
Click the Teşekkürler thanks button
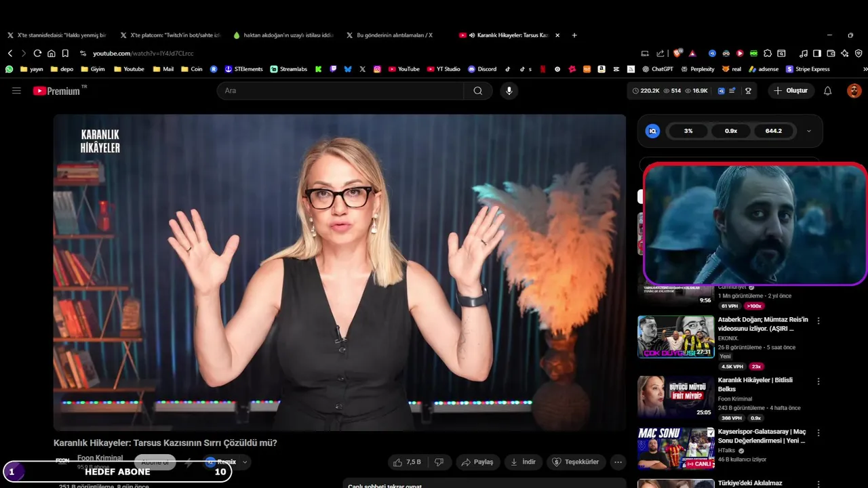point(576,462)
